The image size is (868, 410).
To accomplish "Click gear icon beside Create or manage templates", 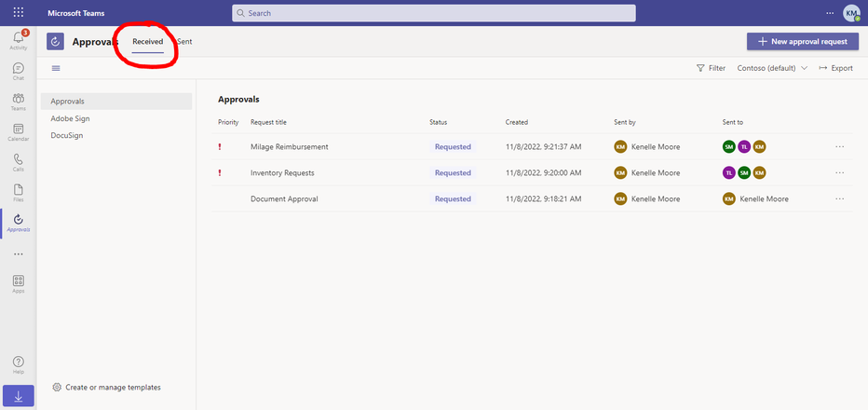I will click(57, 388).
